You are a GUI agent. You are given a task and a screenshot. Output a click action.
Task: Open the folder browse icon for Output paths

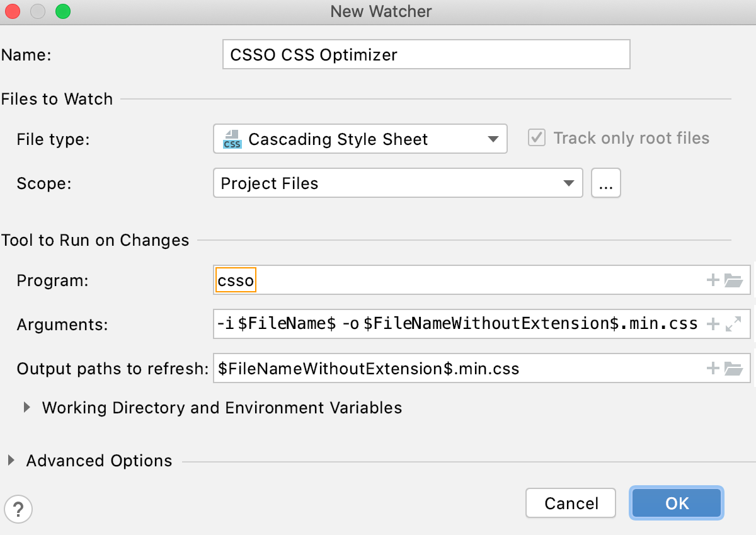pos(735,368)
